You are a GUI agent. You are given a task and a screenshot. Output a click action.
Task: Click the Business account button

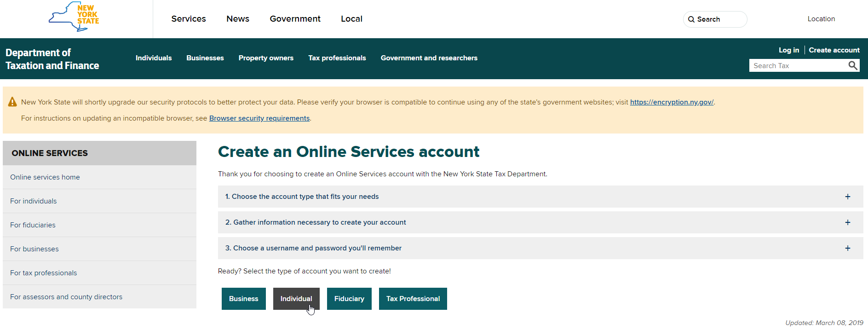[244, 299]
